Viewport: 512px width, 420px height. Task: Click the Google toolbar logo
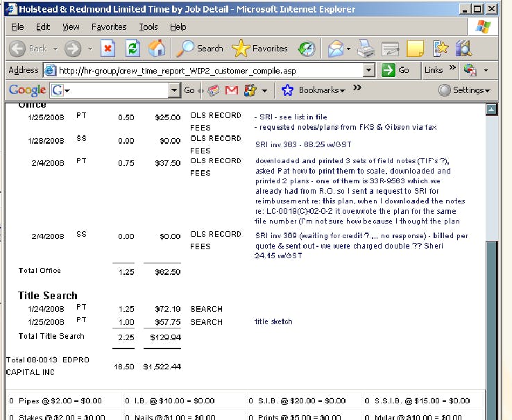click(x=28, y=90)
